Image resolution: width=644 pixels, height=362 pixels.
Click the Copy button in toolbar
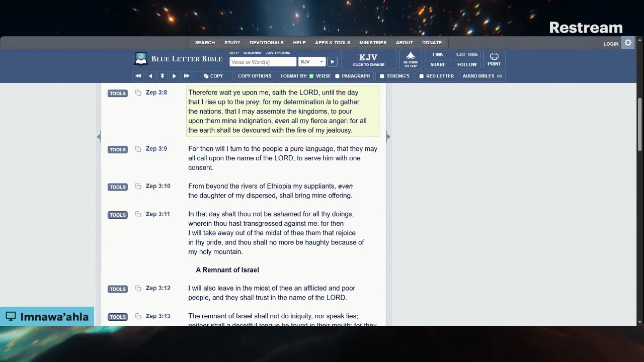213,76
